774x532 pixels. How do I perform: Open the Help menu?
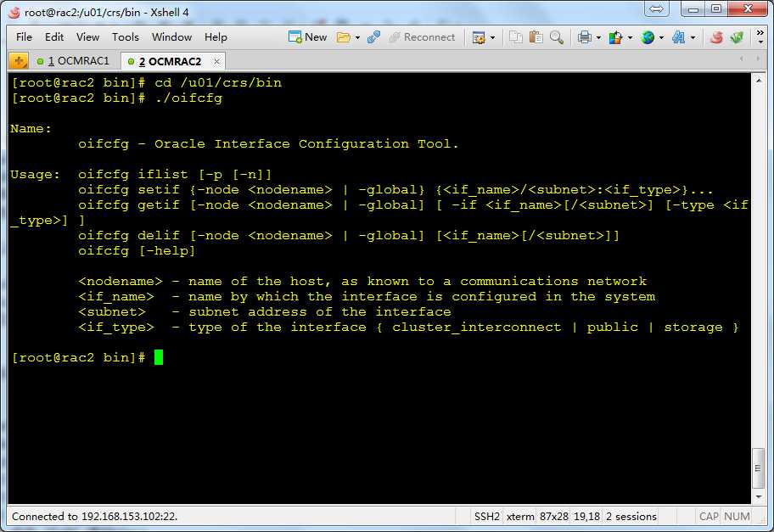pyautogui.click(x=216, y=37)
